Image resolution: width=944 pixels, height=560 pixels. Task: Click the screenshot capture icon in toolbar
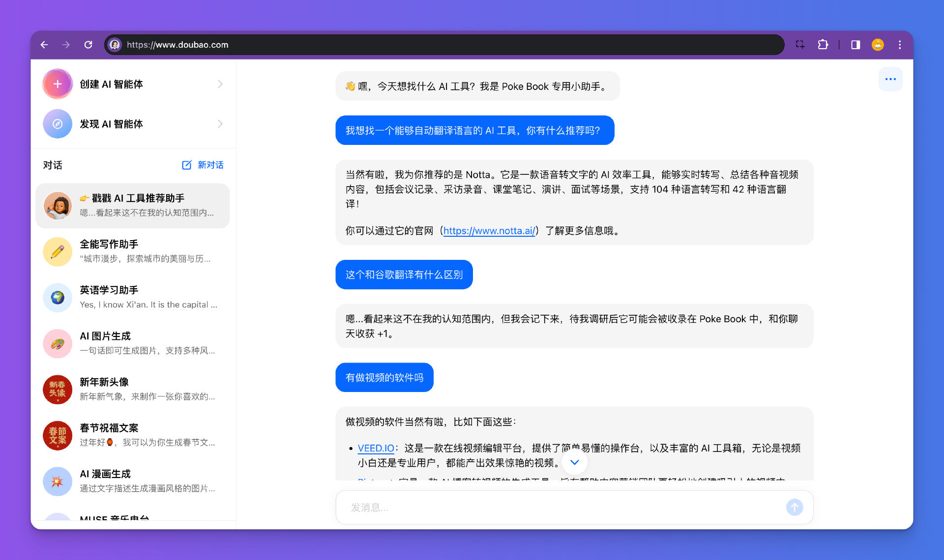[800, 45]
